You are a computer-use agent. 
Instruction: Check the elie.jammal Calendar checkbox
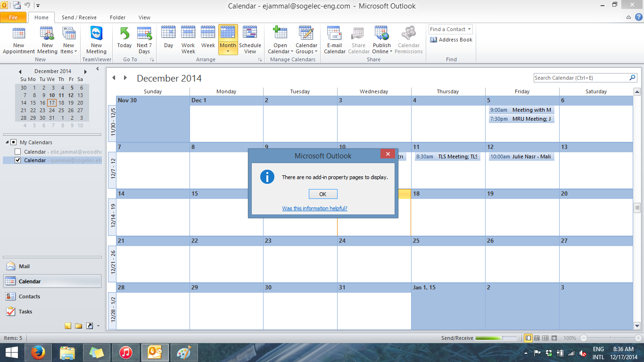click(18, 152)
